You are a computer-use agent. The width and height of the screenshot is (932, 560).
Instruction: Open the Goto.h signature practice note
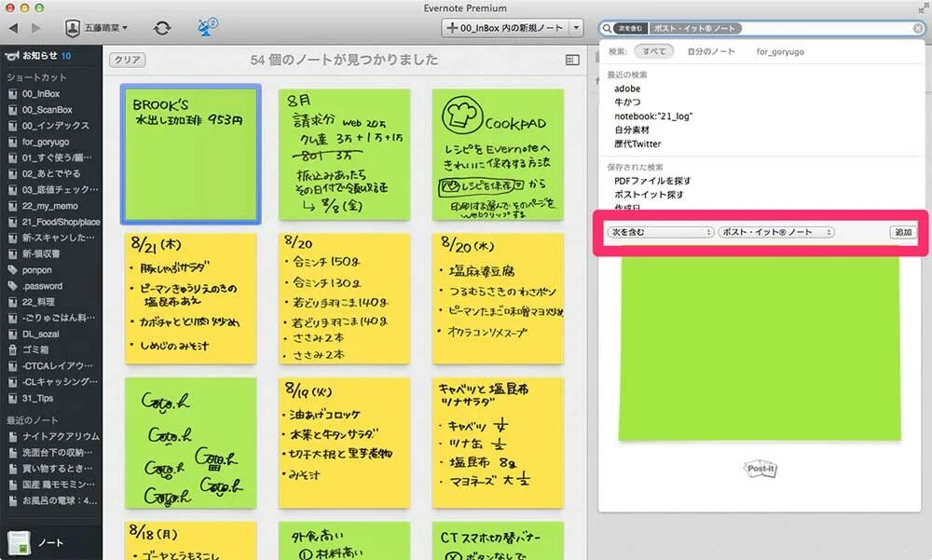pyautogui.click(x=191, y=443)
